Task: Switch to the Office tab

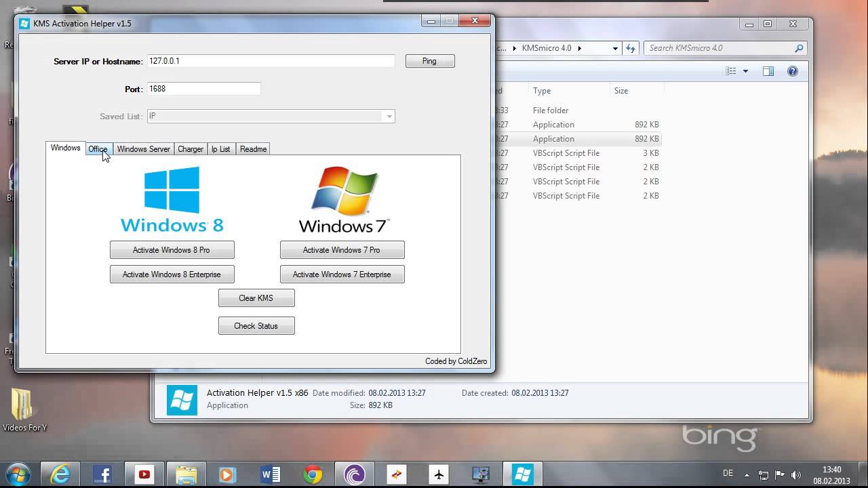Action: coord(98,149)
